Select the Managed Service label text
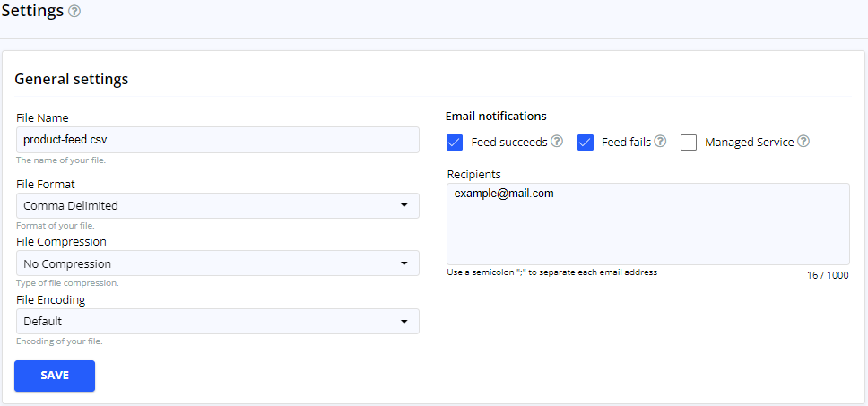Viewport: 868px width, 406px height. point(750,143)
